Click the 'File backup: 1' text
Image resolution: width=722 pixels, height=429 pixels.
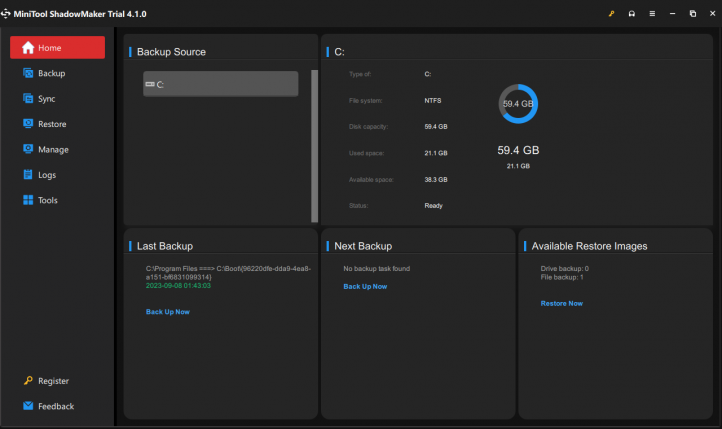[562, 277]
